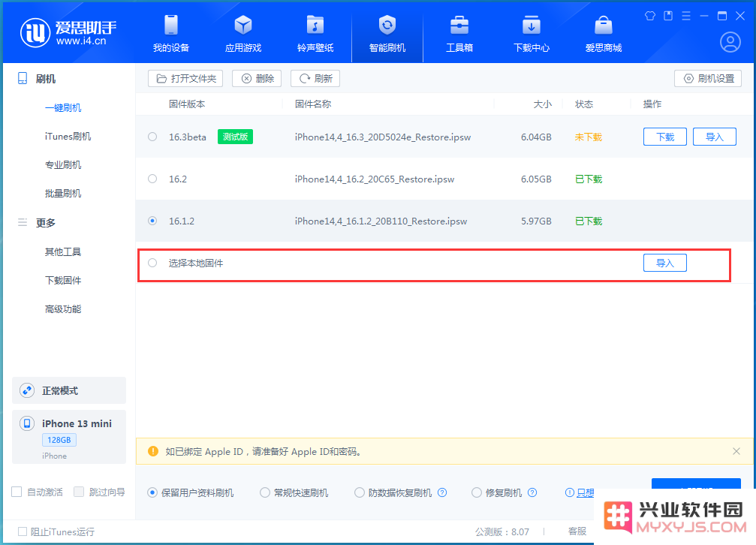Select the iPhone 13 mini device
This screenshot has width=756, height=545.
(x=69, y=437)
